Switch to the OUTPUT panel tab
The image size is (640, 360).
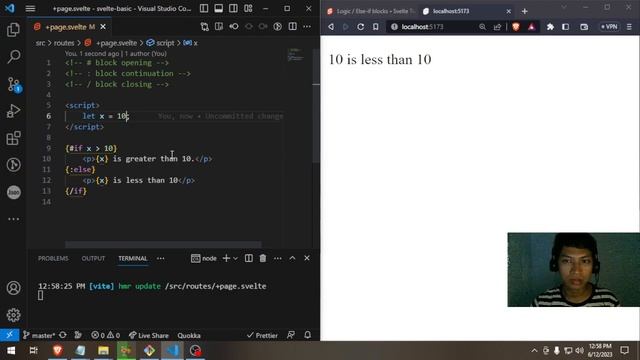tap(93, 258)
